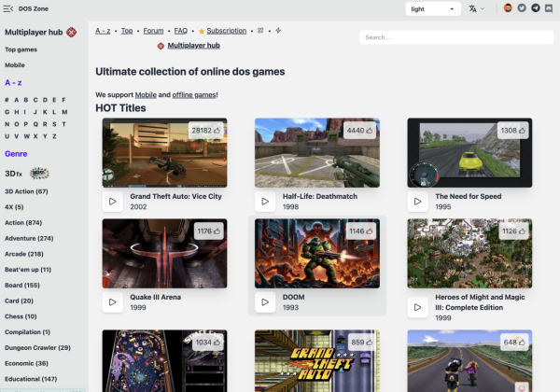Open the Mobile link in support text
560x392 pixels.
point(146,95)
